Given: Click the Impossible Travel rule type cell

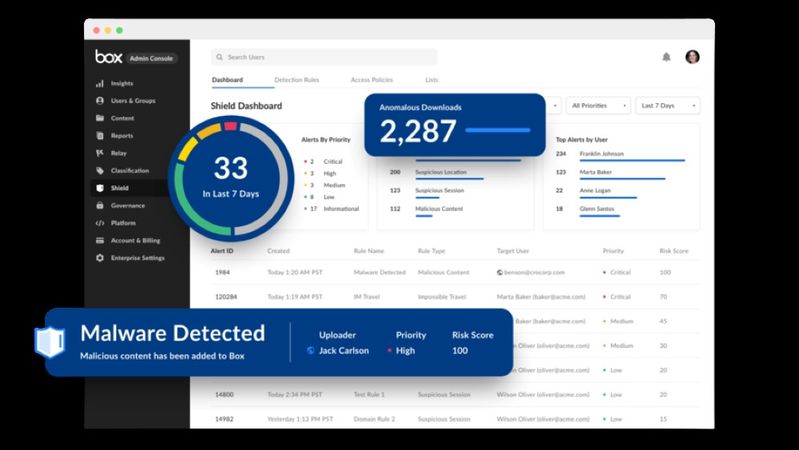Looking at the screenshot, I should (442, 297).
